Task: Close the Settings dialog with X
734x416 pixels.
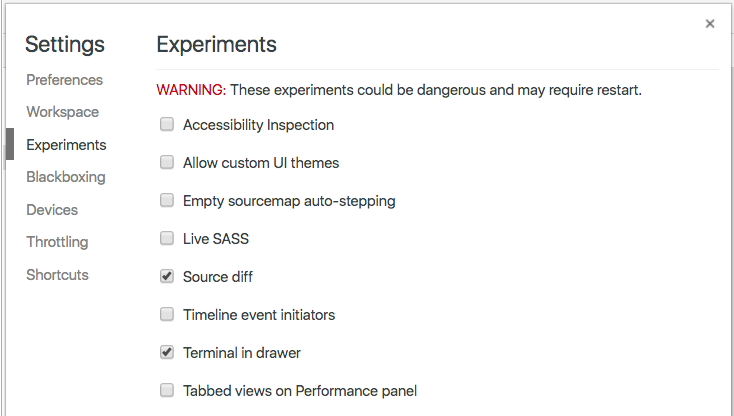Action: coord(710,24)
